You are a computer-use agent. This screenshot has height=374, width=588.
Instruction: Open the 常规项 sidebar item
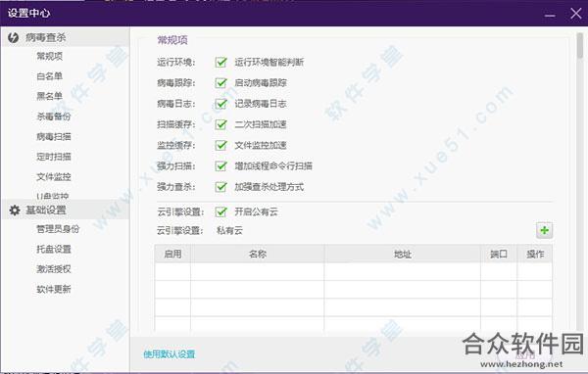click(50, 56)
